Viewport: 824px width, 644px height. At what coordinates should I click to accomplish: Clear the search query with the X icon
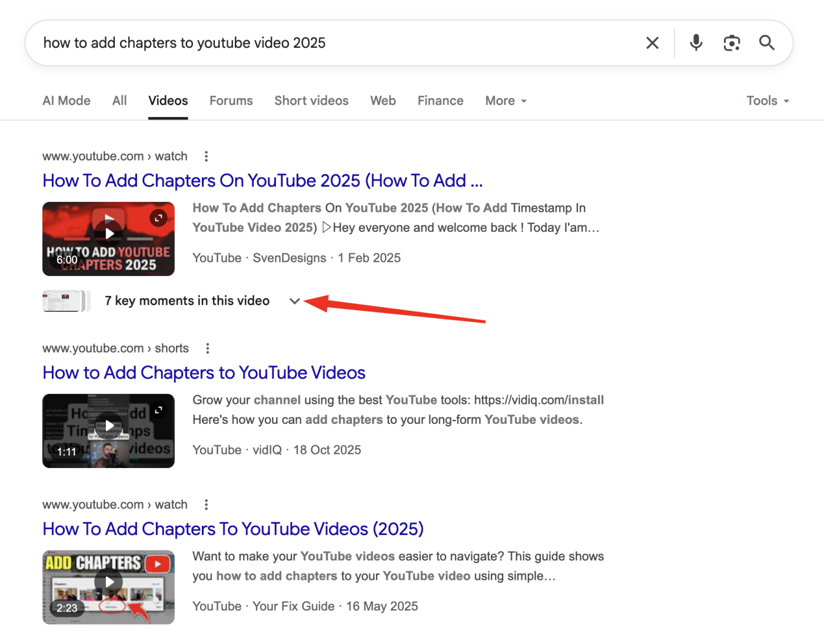[652, 42]
